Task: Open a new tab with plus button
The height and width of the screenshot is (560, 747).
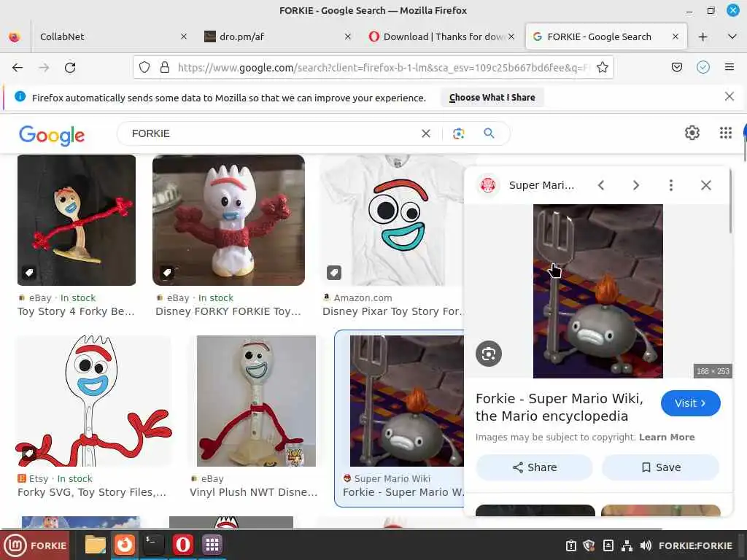Action: 703,36
